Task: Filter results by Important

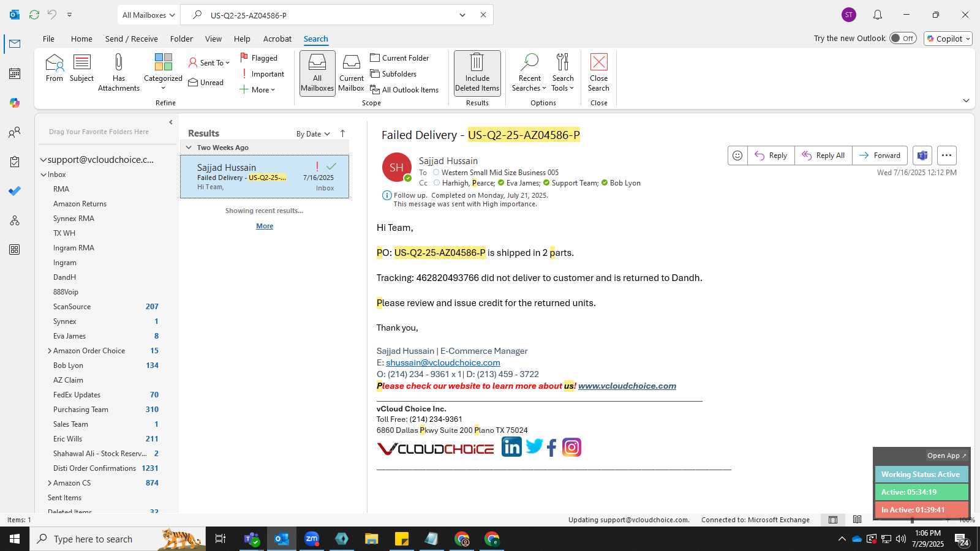Action: tap(262, 74)
